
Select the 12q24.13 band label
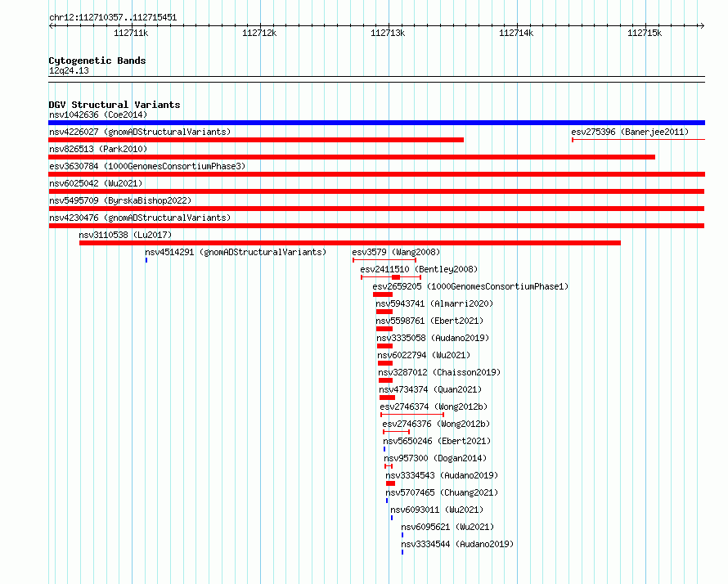[69, 70]
